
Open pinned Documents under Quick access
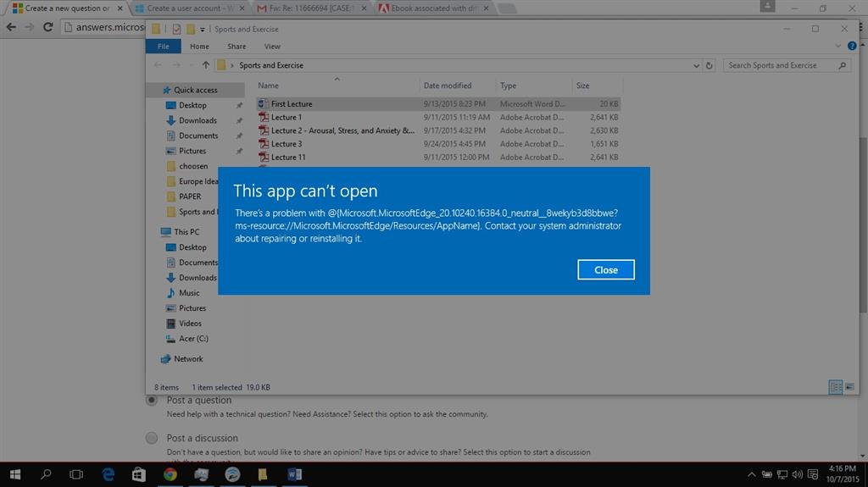point(198,136)
